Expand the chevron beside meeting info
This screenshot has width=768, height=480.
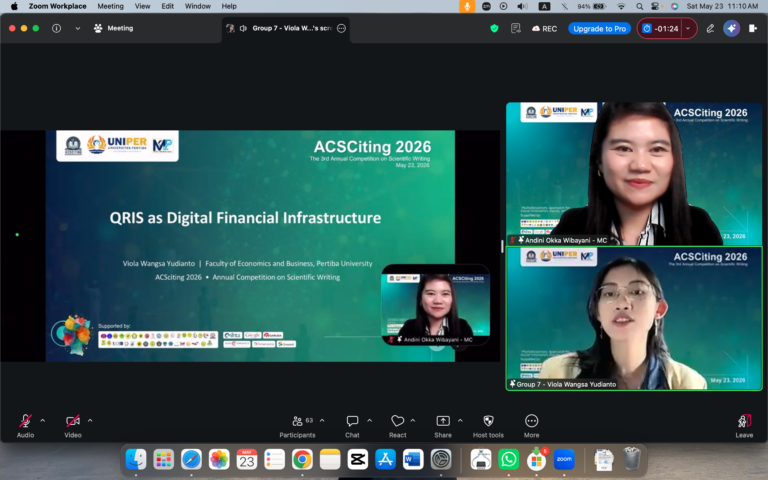point(77,28)
